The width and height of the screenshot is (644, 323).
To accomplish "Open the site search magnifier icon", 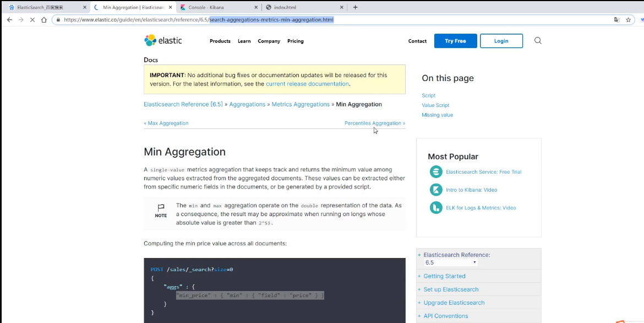I will (x=538, y=41).
